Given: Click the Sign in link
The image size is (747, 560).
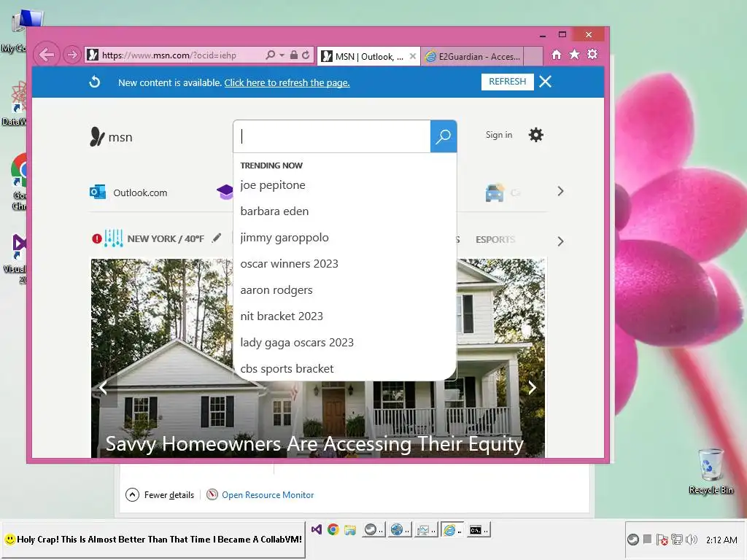Looking at the screenshot, I should [x=499, y=135].
